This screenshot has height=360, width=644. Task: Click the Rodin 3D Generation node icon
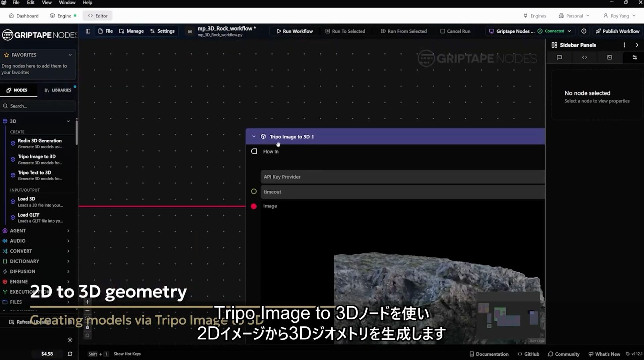pos(13,143)
